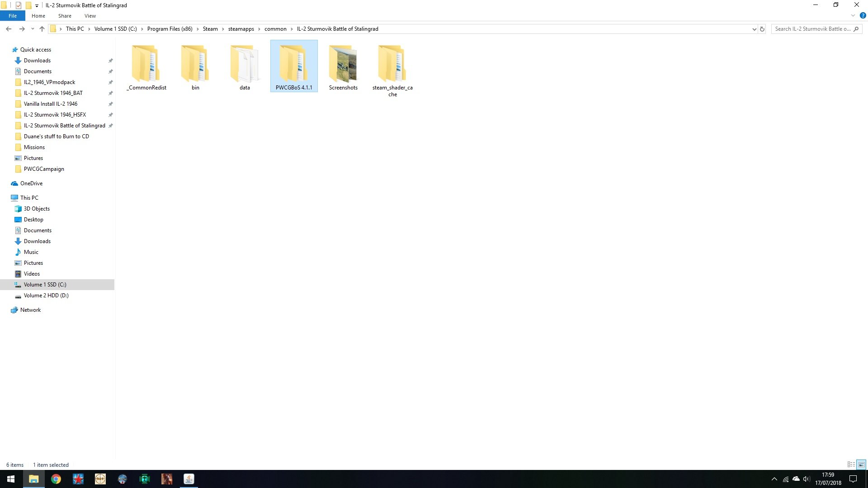Expand the address bar history dropdown

pos(754,29)
